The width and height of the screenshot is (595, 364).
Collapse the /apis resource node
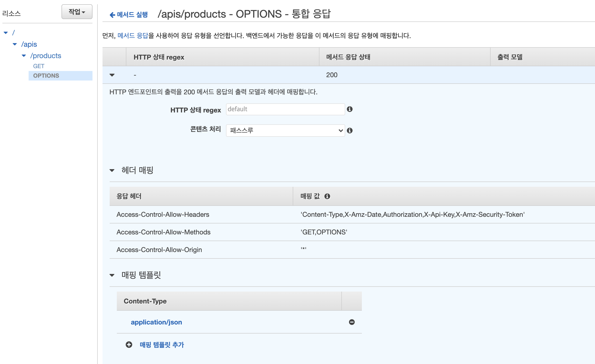point(15,44)
